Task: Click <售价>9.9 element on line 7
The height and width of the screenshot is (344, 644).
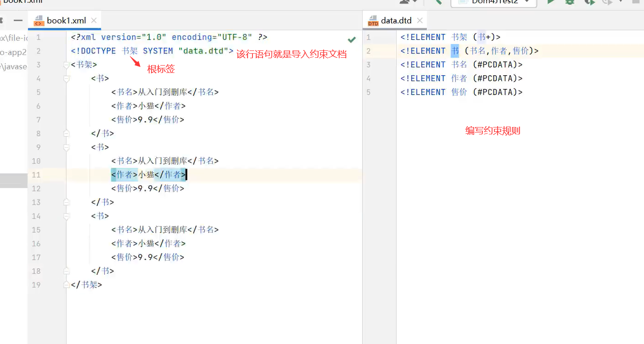Action: click(147, 120)
